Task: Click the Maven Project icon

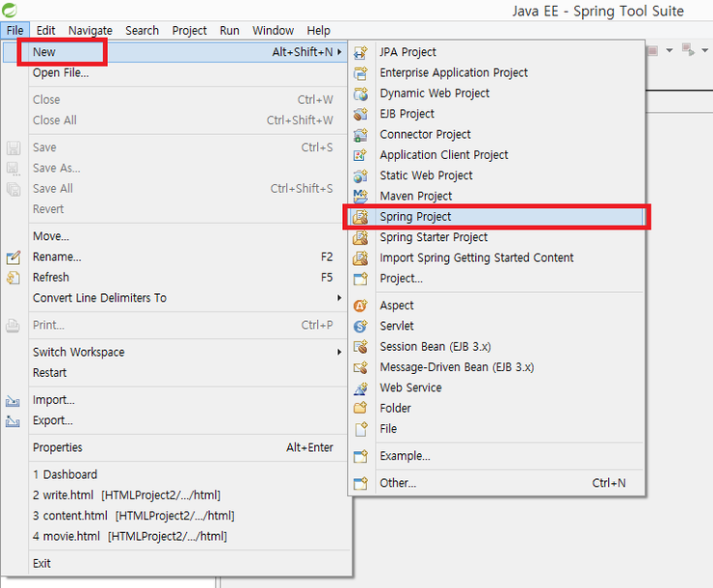Action: coord(360,197)
